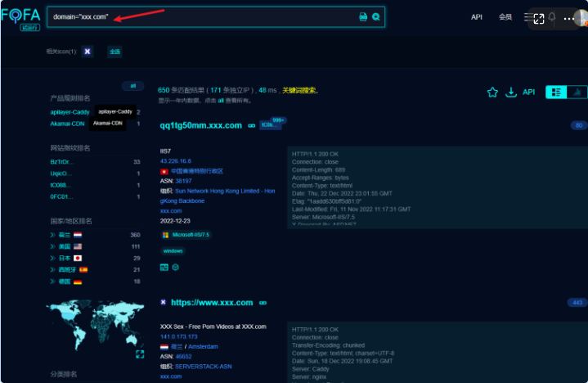Click the Hong Kong region link

[197, 171]
